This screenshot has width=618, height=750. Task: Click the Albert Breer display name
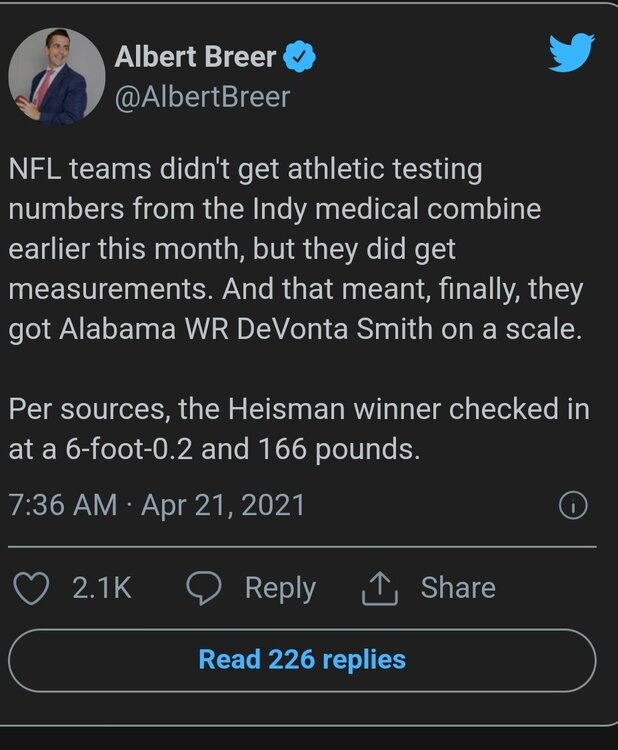click(x=195, y=57)
